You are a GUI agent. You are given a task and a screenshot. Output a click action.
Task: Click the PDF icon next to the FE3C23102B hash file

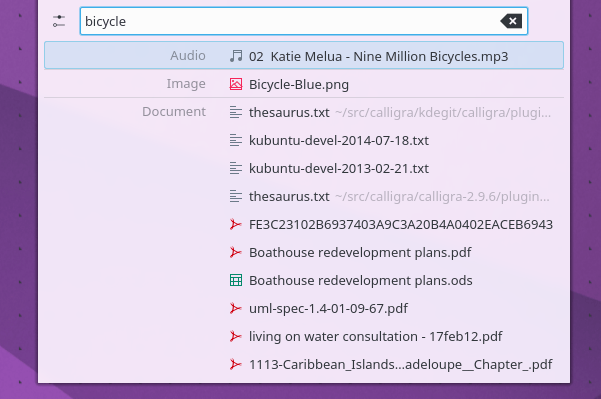(x=236, y=224)
